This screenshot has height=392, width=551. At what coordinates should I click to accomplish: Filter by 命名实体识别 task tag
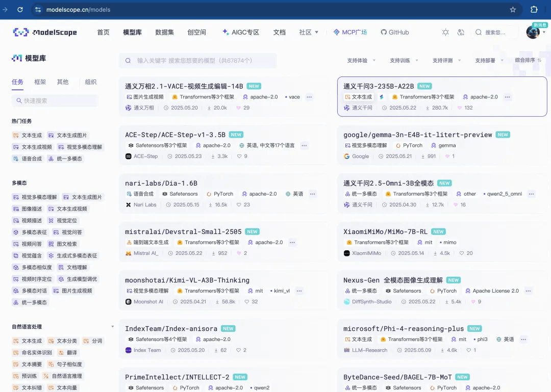coord(32,353)
